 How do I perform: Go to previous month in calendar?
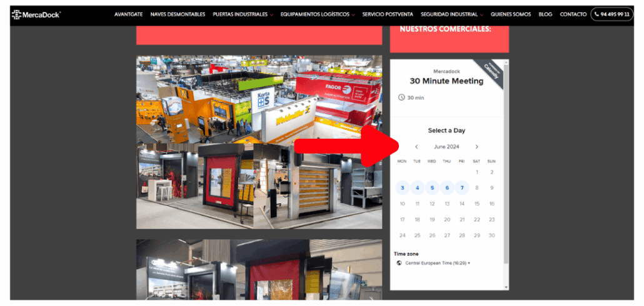416,147
